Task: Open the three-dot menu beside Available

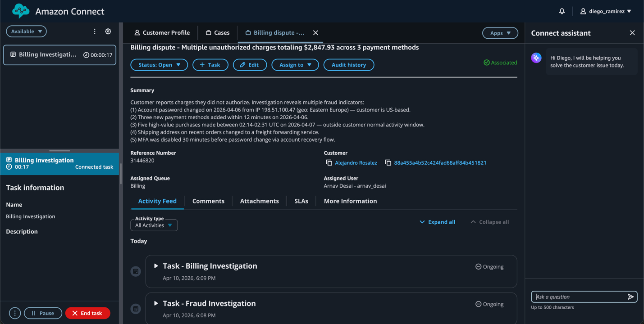Action: click(x=95, y=31)
